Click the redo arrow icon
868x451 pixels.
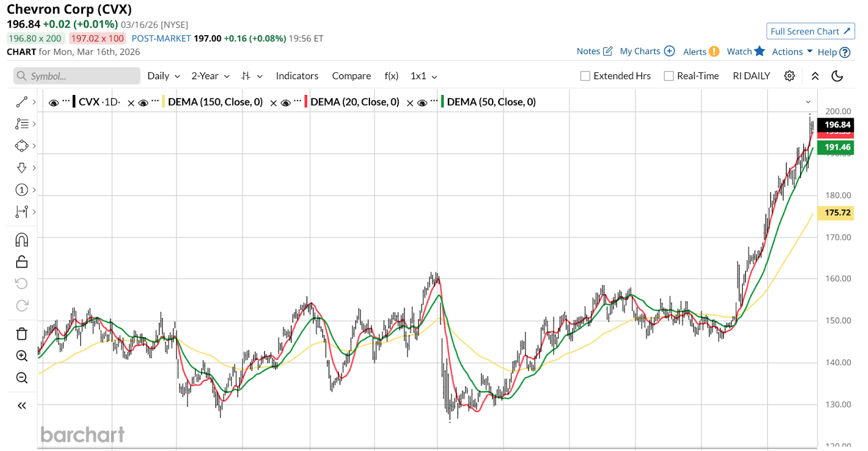point(22,306)
